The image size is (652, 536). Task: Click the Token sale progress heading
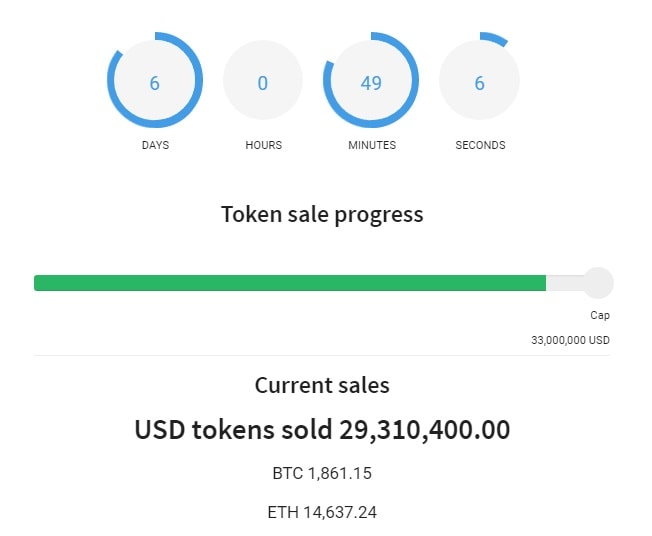[x=322, y=214]
